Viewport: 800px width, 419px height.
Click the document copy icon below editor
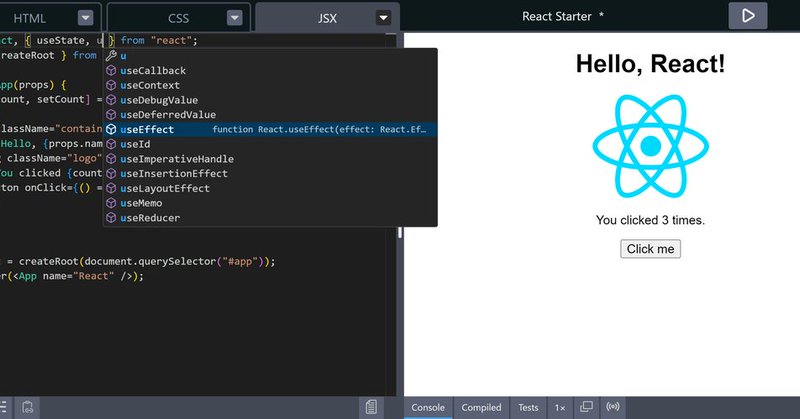(x=371, y=407)
